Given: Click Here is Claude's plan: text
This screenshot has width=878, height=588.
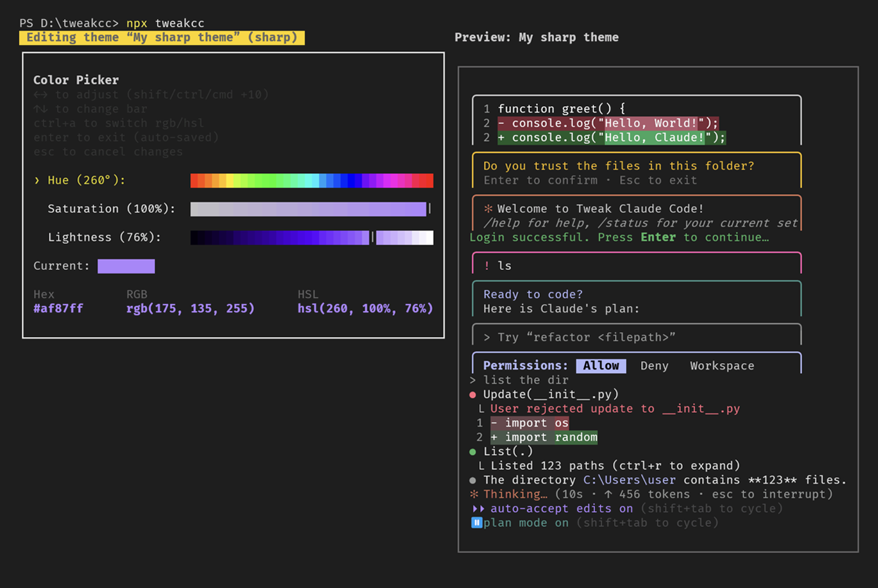Looking at the screenshot, I should click(562, 308).
